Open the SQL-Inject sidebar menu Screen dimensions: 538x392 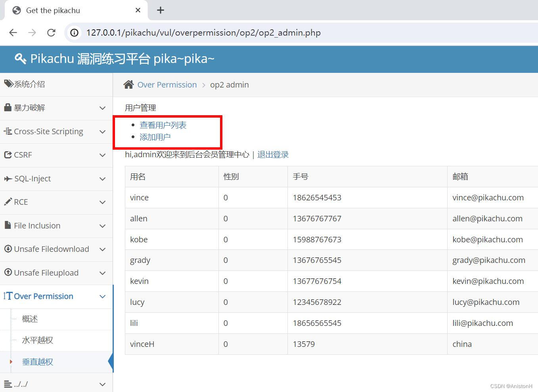(x=56, y=179)
